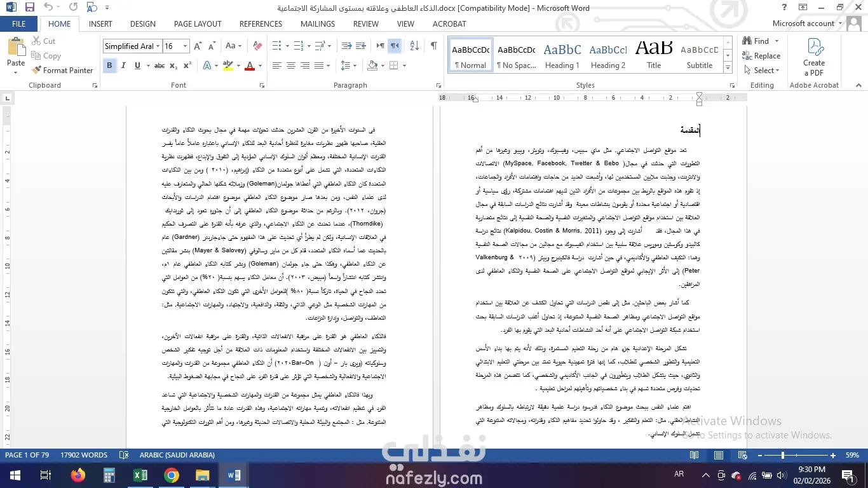Switch to the REFERENCES tab
Screen dimensions: 868x488
[261, 24]
